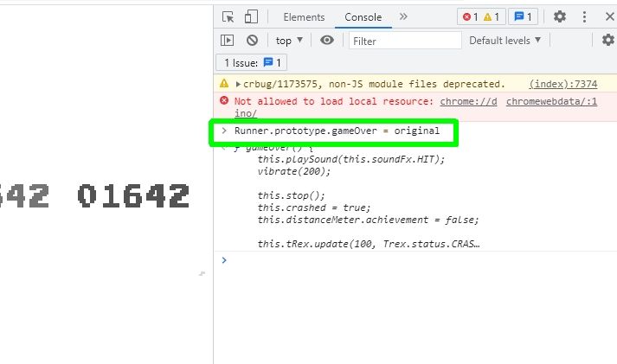Screen dimensions: 617x364
Task: Click the red error circle icon
Action: pos(224,100)
